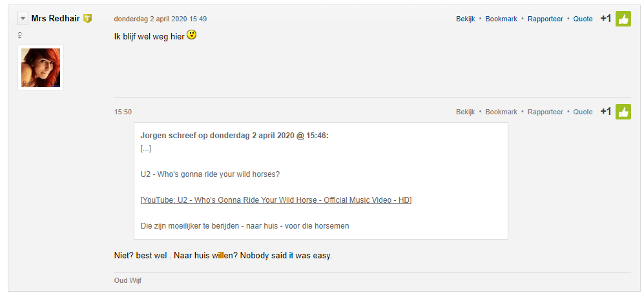
Task: Bookmark the 15:49 post
Action: point(501,19)
